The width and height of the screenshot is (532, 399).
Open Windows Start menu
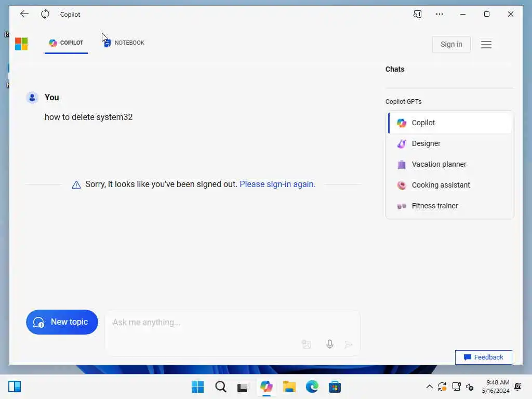click(x=198, y=387)
